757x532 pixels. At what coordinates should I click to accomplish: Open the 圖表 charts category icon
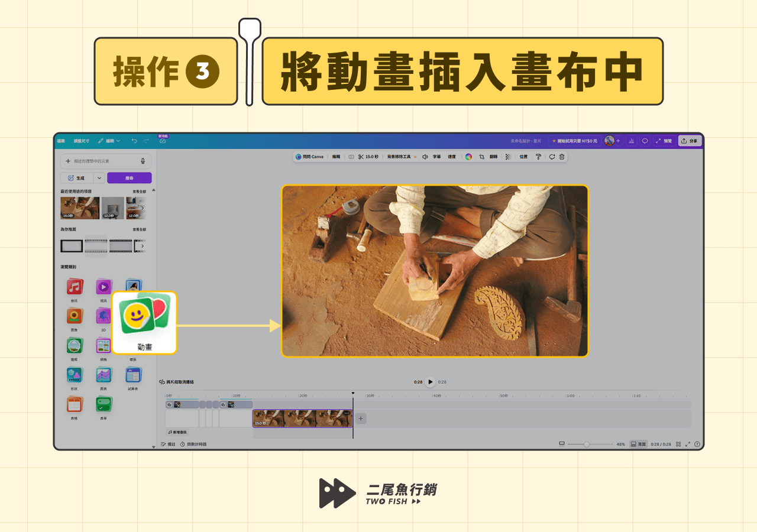click(103, 375)
